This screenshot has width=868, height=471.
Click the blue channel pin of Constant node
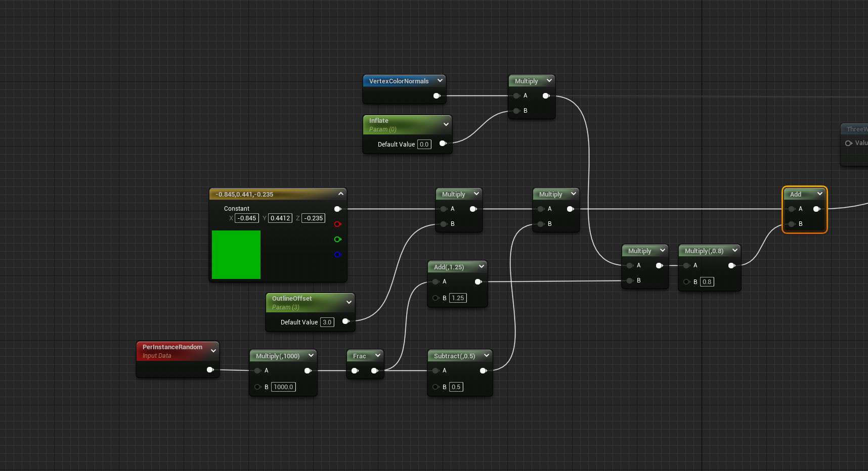(x=337, y=254)
